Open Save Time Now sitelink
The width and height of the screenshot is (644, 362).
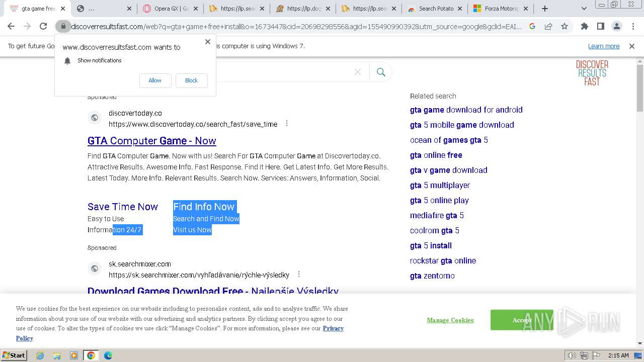(123, 207)
